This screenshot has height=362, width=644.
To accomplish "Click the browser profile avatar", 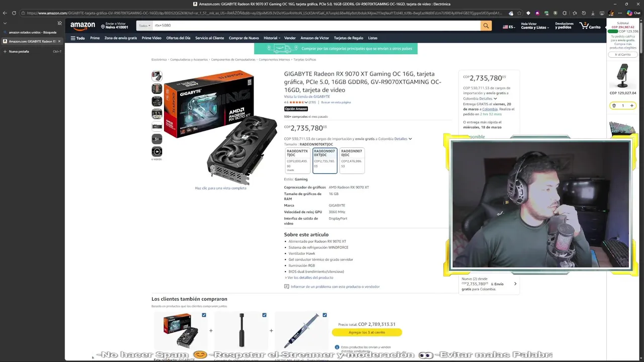I will [x=611, y=13].
